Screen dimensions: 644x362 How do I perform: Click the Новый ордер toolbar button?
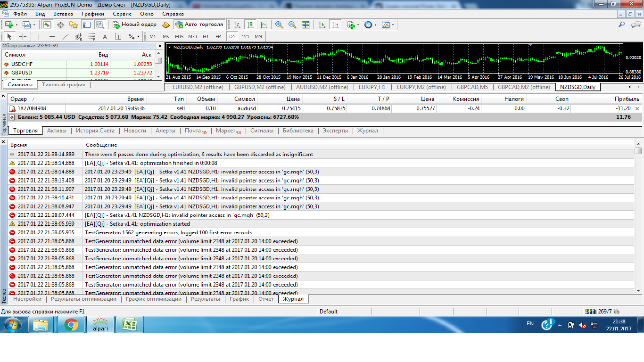pos(135,25)
